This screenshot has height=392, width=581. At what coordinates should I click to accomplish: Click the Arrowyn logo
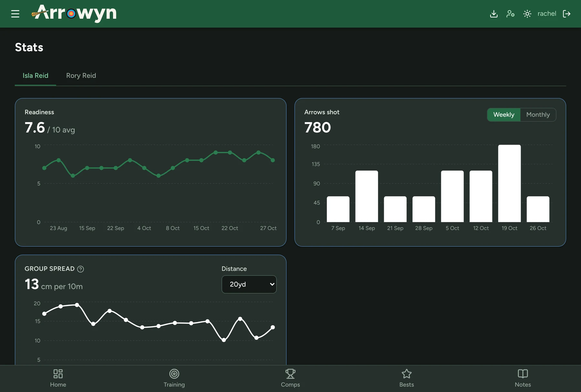click(74, 13)
